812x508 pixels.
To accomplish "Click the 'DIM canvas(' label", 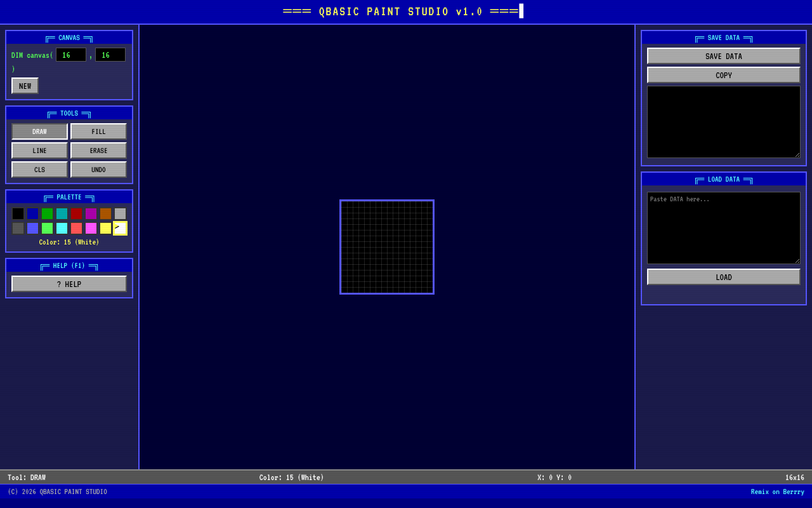I will (x=32, y=55).
